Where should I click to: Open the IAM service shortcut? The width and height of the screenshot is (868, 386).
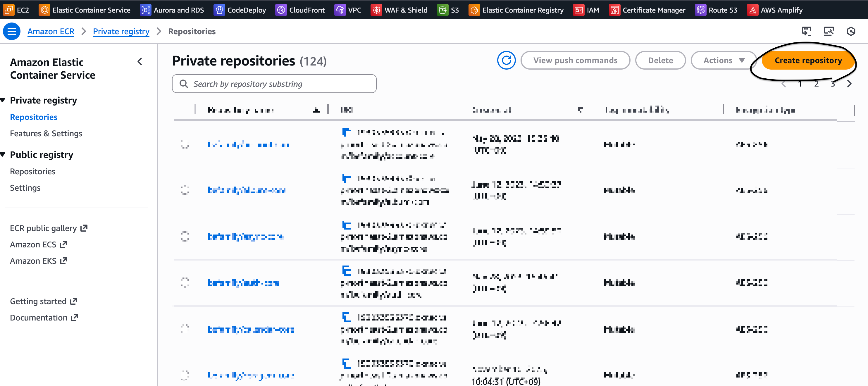tap(586, 10)
